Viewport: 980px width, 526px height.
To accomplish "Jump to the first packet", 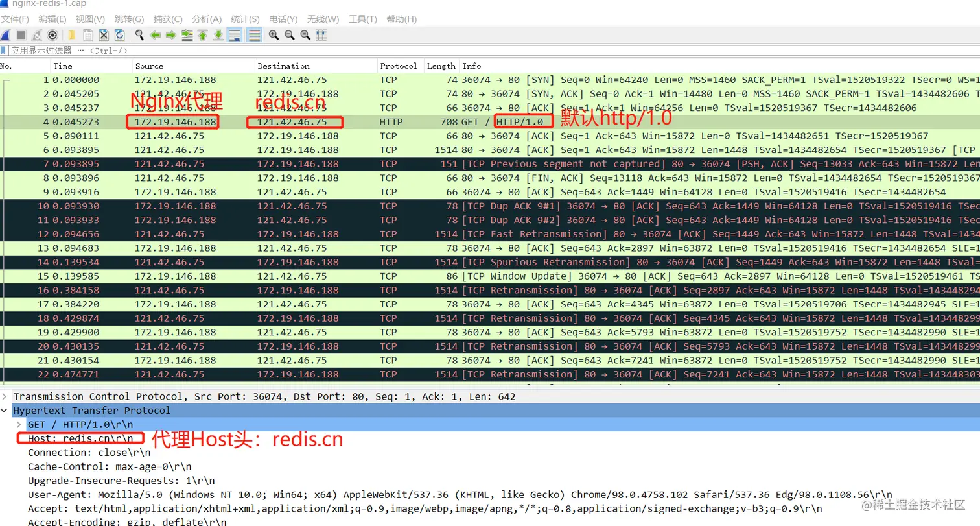I will click(x=203, y=35).
